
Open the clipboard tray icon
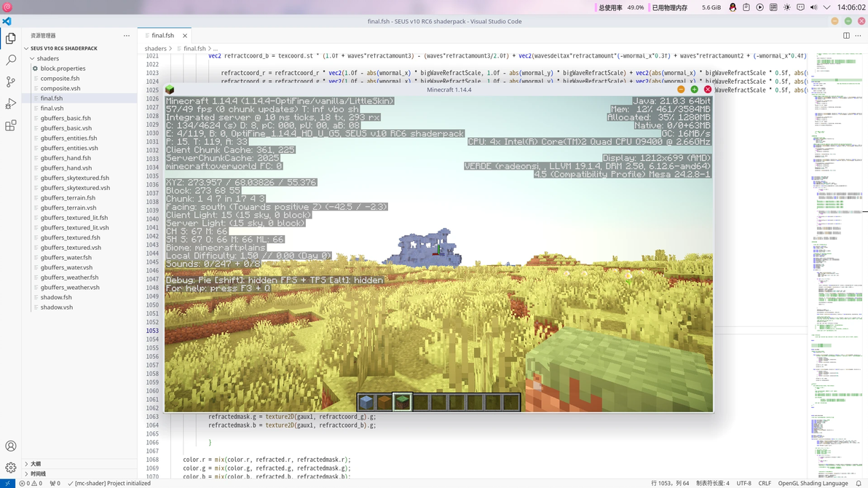pyautogui.click(x=746, y=7)
